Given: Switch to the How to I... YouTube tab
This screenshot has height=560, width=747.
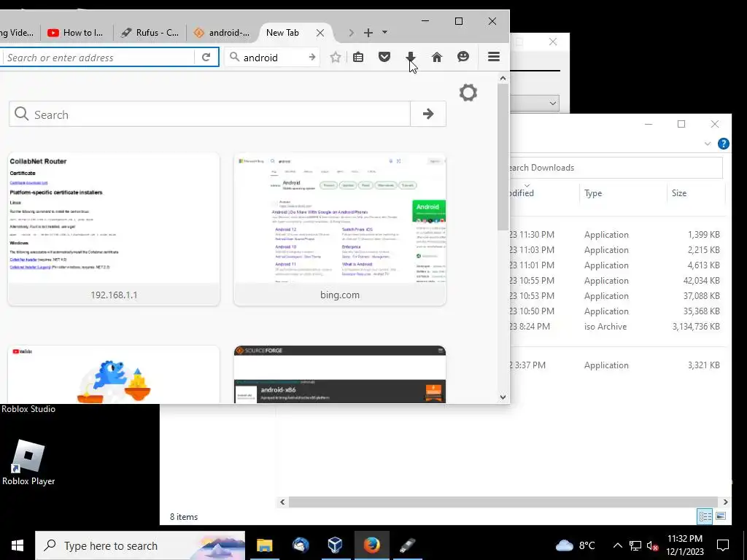Looking at the screenshot, I should click(x=76, y=33).
